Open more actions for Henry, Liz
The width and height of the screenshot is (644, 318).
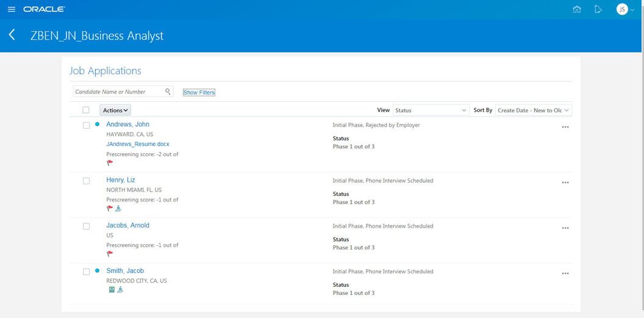click(565, 182)
